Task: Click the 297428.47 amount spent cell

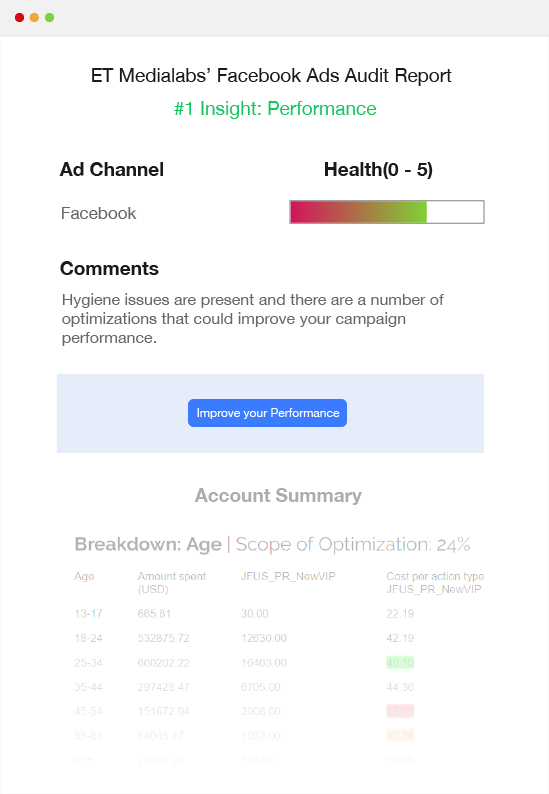Action: click(x=164, y=687)
